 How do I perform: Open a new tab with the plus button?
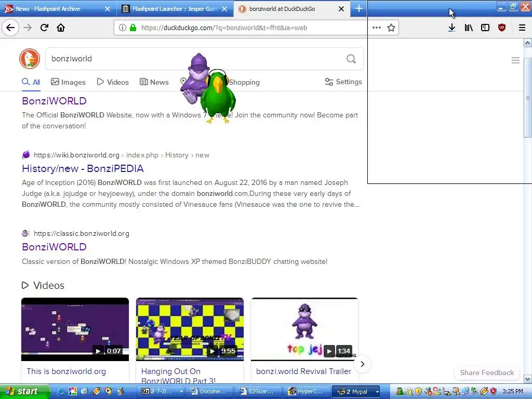tap(359, 9)
